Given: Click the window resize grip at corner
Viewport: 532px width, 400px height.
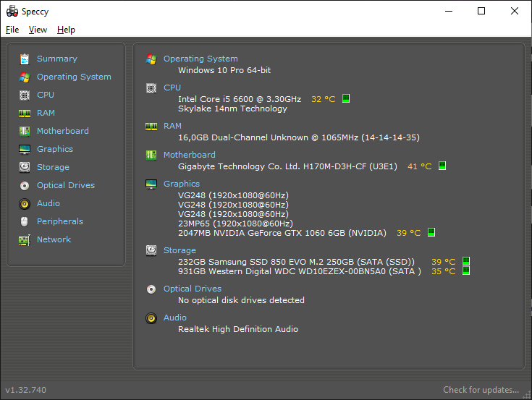Looking at the screenshot, I should pos(527,395).
